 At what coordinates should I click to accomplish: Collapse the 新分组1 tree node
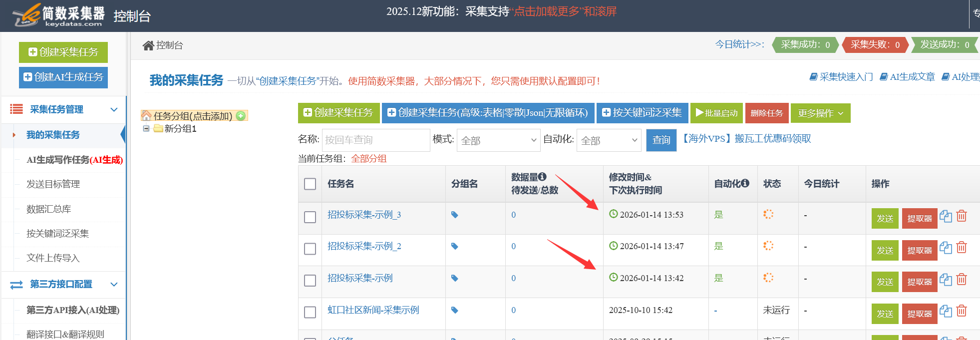pos(146,128)
